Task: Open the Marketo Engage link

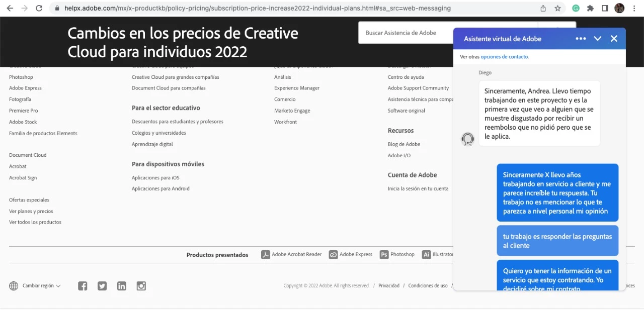Action: tap(292, 111)
